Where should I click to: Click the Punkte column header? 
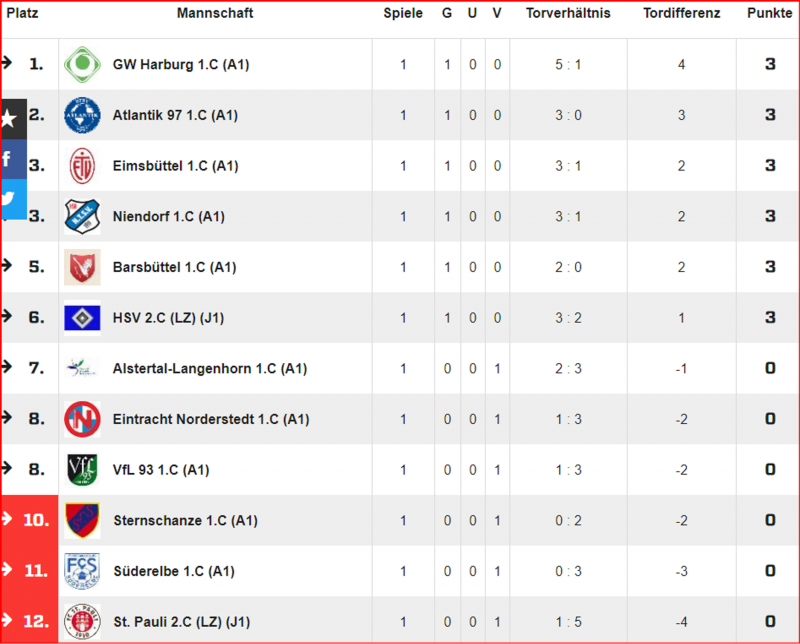(769, 13)
